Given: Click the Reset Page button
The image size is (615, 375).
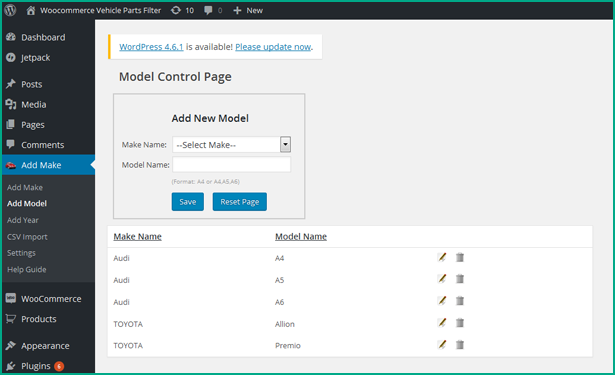Looking at the screenshot, I should pos(240,202).
